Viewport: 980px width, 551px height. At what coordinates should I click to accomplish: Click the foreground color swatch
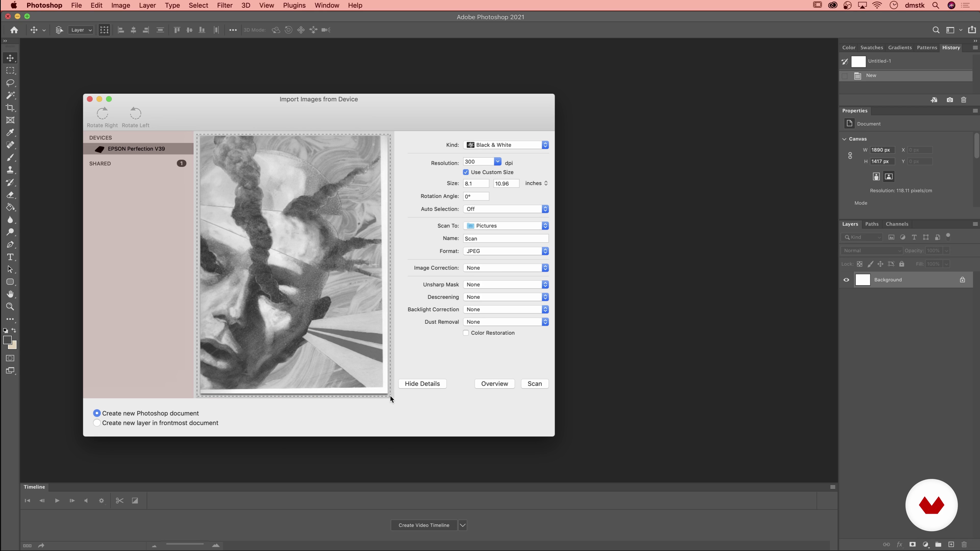[7, 340]
